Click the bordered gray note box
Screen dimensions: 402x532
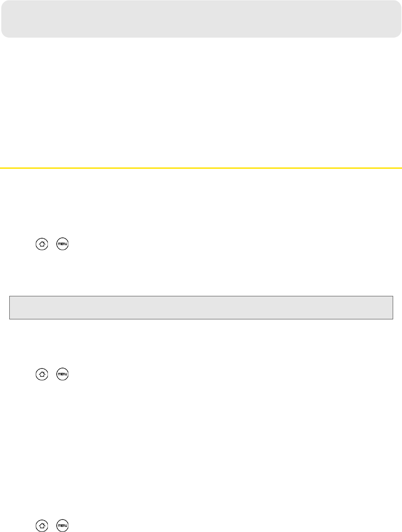coord(201,307)
